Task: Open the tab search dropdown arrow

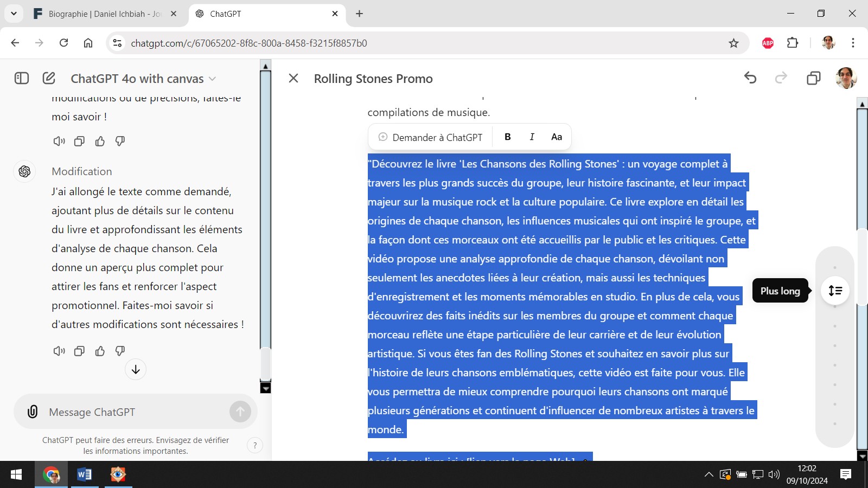Action: tap(14, 14)
